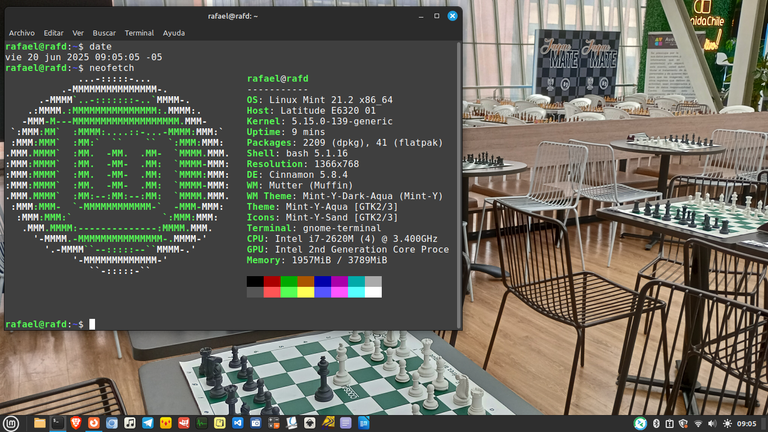768x432 pixels.
Task: Click the removable drives tray icon
Action: pos(670,424)
